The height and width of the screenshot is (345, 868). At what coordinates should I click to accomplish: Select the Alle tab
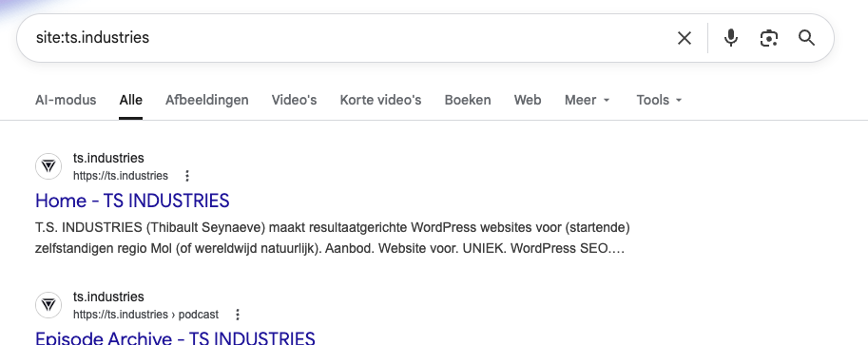(130, 100)
